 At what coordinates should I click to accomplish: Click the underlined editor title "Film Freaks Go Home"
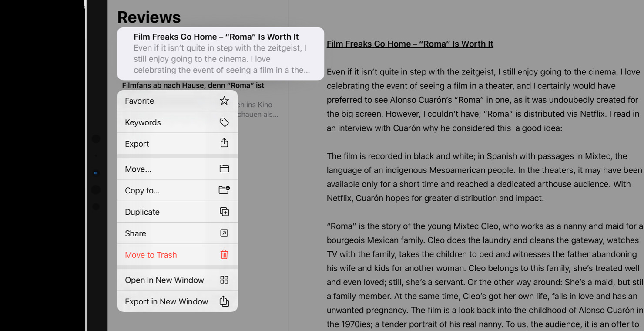point(410,44)
